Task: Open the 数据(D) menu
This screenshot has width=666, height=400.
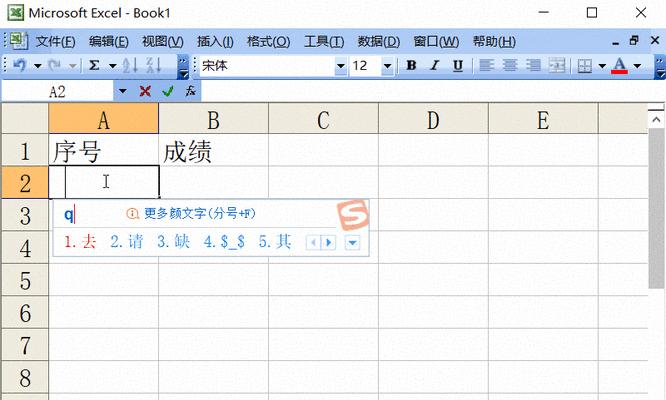Action: pos(378,42)
